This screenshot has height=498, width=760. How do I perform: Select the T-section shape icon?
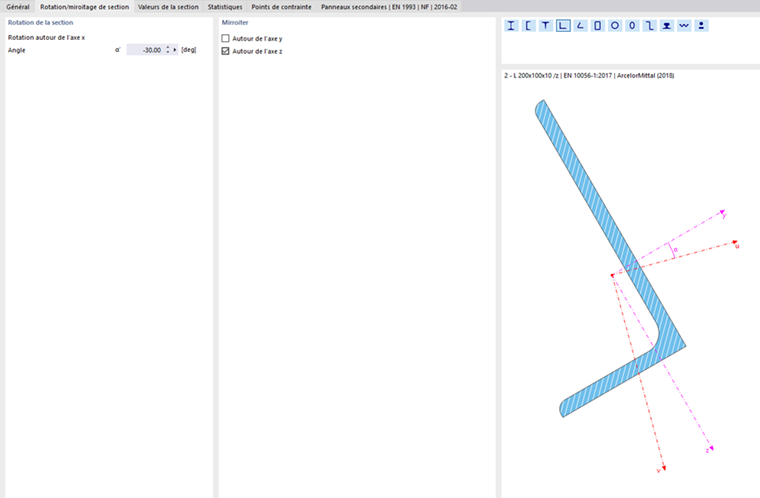(x=545, y=26)
